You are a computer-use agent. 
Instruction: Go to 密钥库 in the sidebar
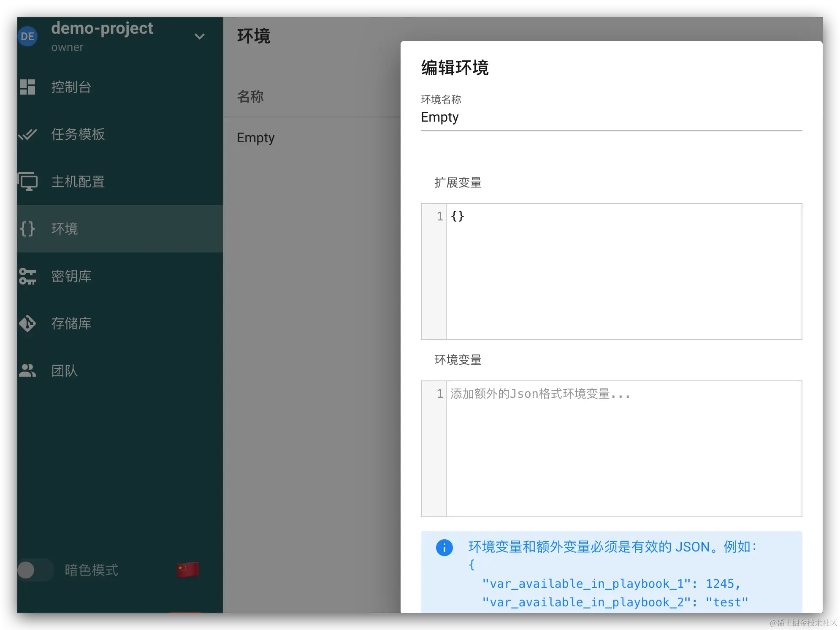(71, 276)
